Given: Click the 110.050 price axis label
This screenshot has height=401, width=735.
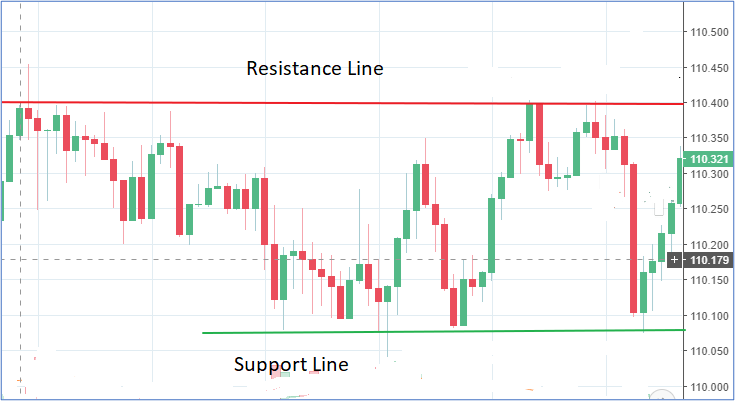Looking at the screenshot, I should pyautogui.click(x=709, y=351).
